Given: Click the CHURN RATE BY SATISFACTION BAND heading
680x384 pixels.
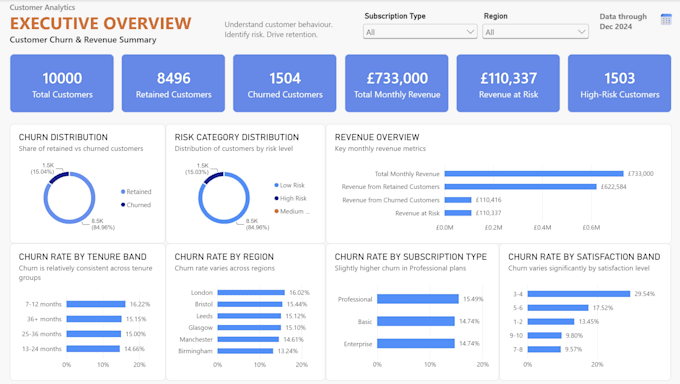Looking at the screenshot, I should coord(584,257).
